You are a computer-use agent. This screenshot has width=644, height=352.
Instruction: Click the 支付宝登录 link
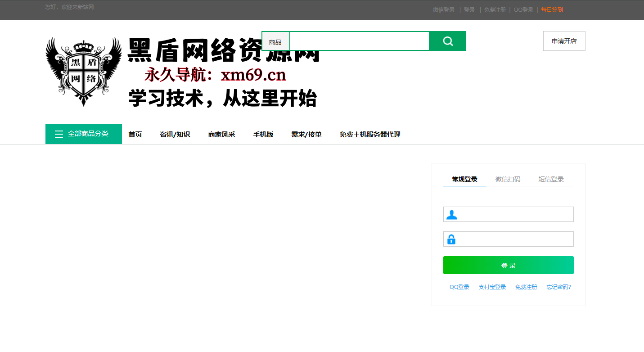492,287
